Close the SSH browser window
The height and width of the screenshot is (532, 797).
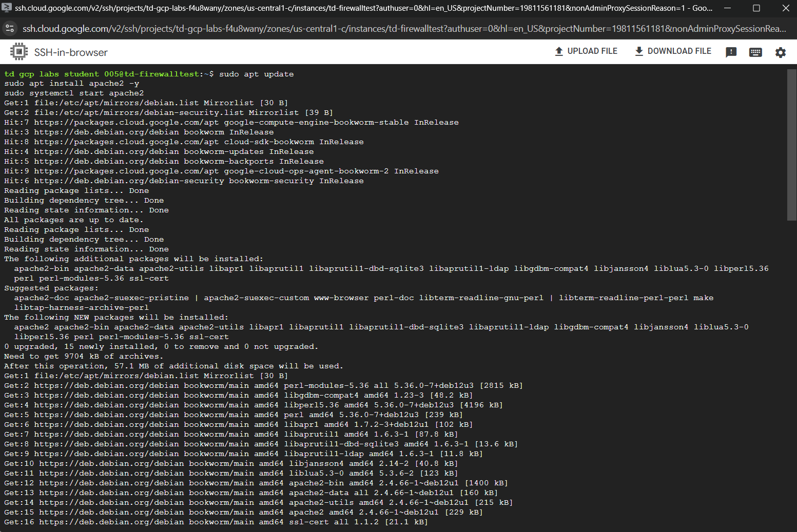click(785, 8)
